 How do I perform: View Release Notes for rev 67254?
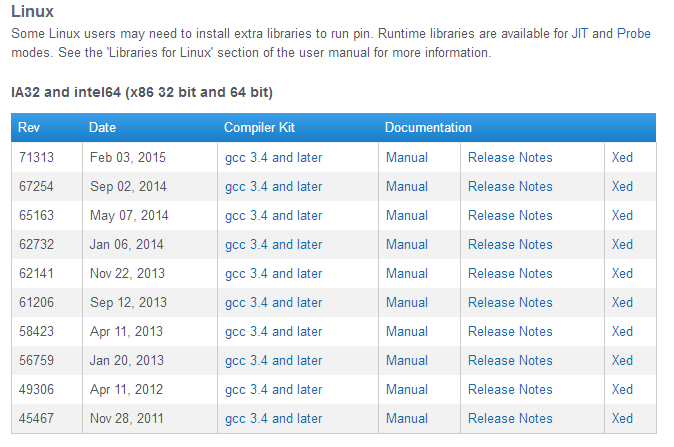point(510,187)
